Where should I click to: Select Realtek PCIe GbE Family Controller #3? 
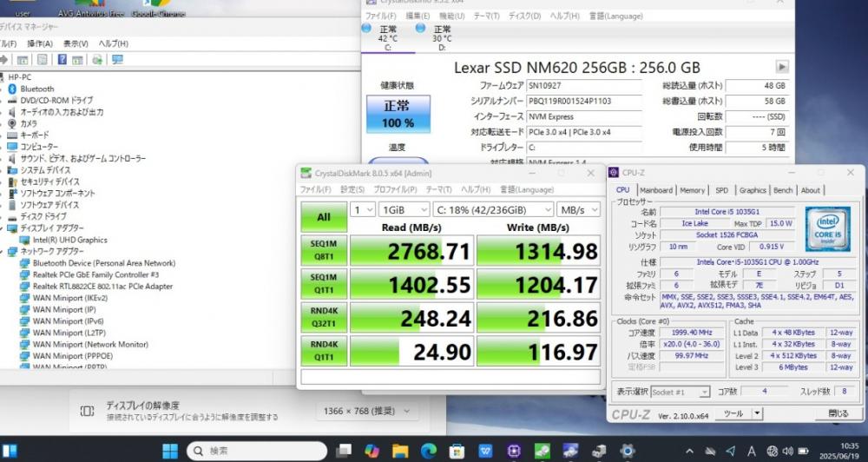[x=95, y=274]
